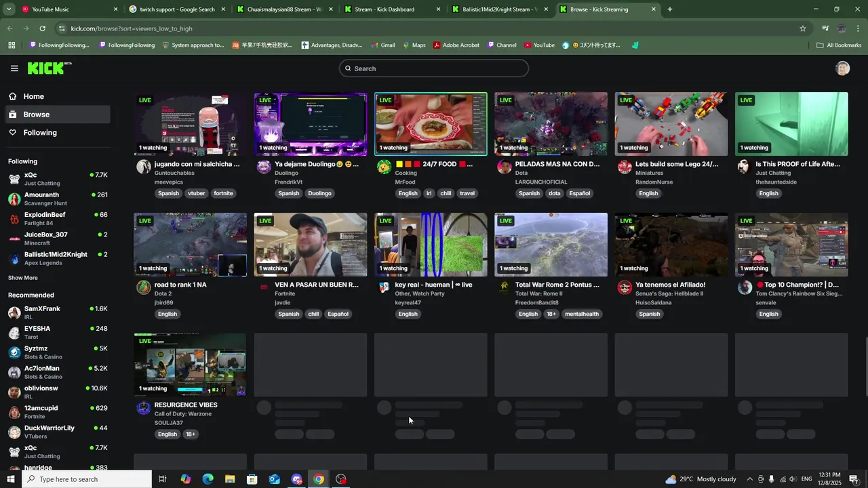Click EYESHA avatar in Recommended
868x488 pixels.
(14, 332)
